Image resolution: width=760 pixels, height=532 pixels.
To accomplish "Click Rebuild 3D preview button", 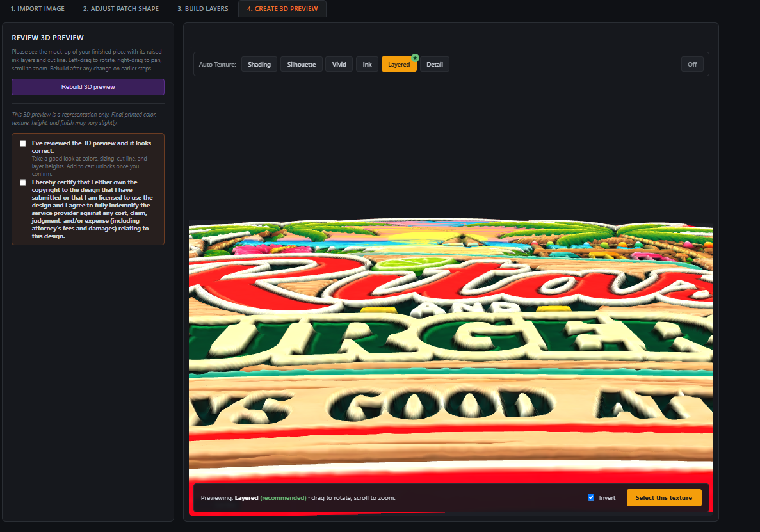I will point(88,87).
